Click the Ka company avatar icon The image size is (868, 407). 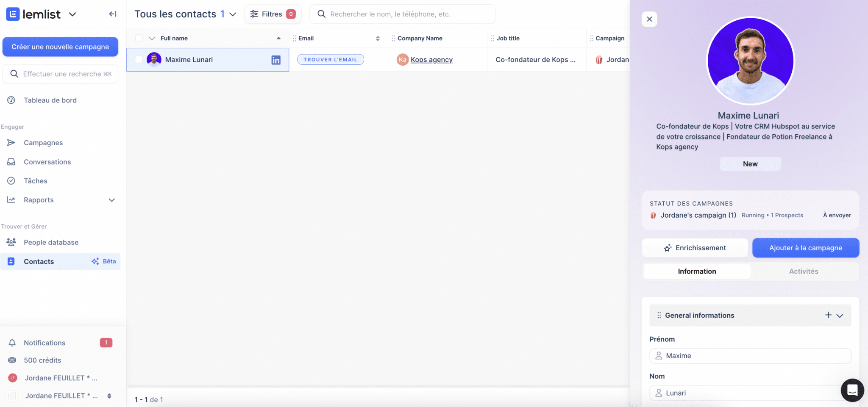coord(403,60)
